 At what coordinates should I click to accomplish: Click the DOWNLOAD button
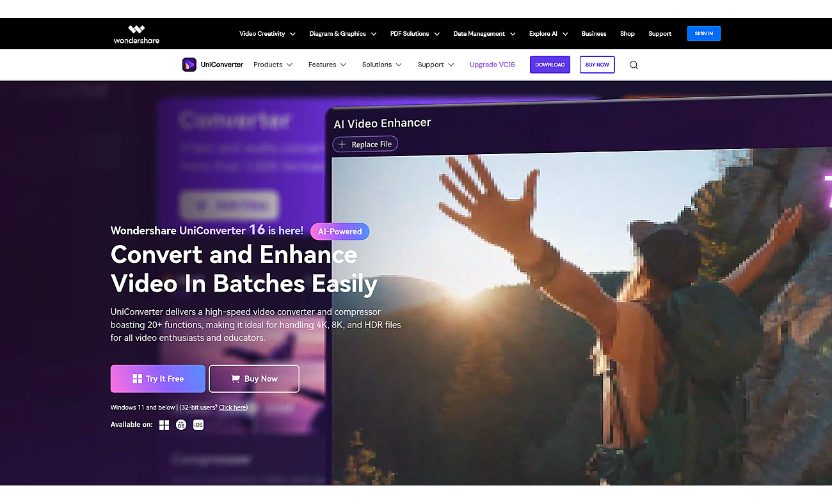click(x=550, y=65)
